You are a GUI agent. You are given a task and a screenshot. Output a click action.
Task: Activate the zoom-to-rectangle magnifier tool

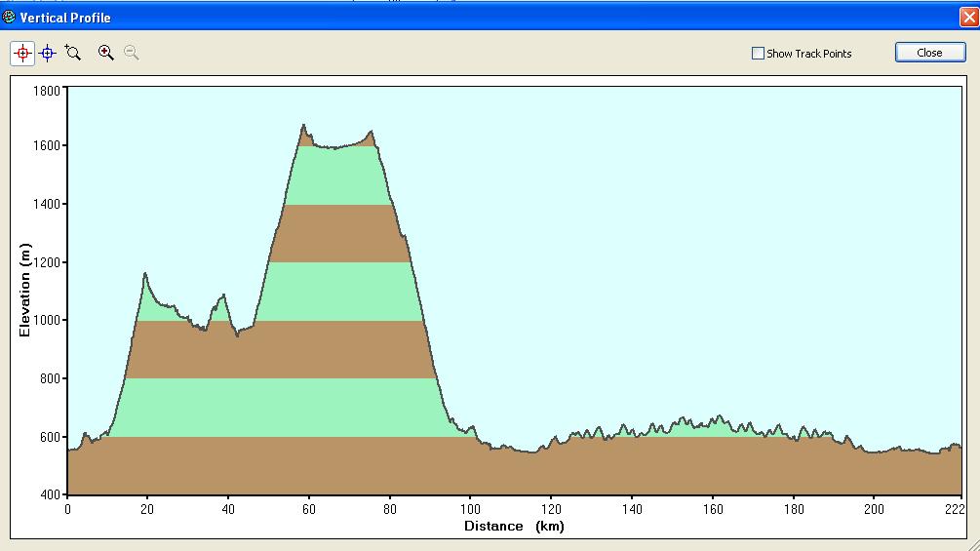tap(73, 53)
